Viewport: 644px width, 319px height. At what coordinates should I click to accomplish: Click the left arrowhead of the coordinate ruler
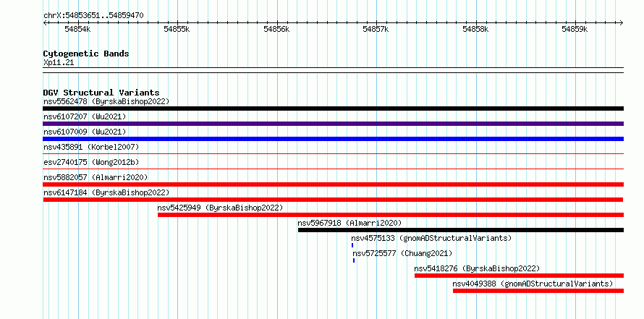point(45,23)
